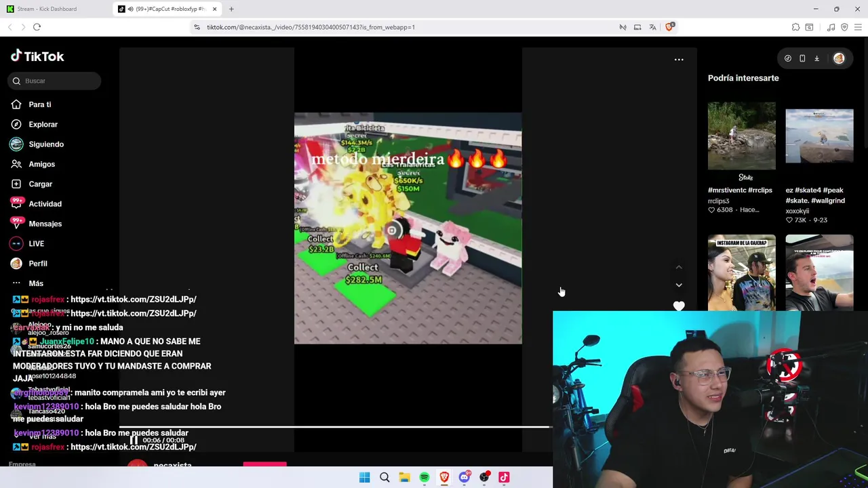Open the translate page icon

652,27
